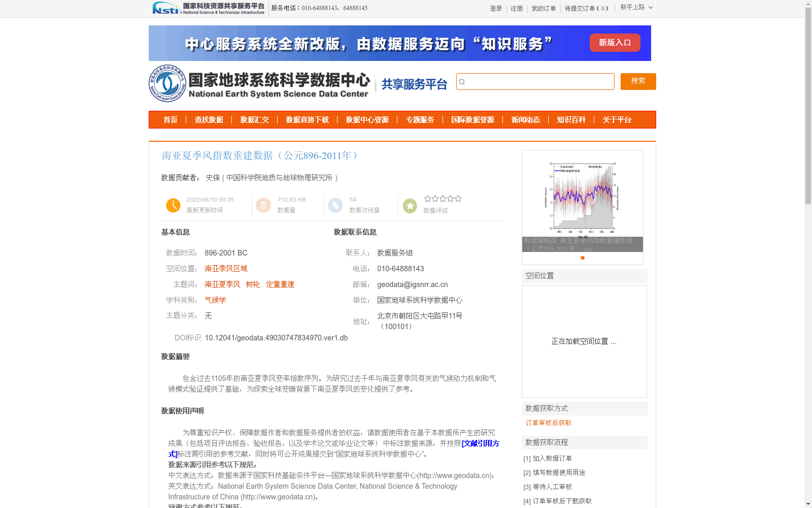Screen dimensions: 812x508
Task: Open 待提交订单 link
Action: coord(586,9)
